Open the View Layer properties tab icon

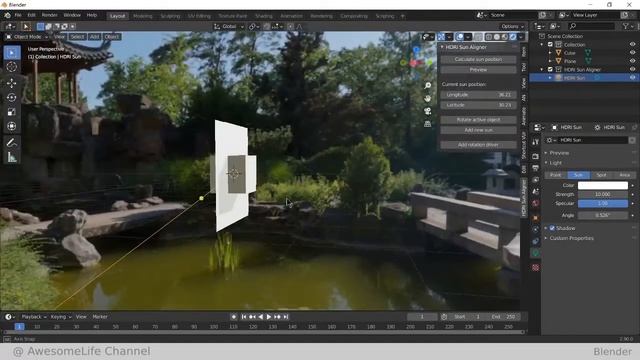pos(536,180)
